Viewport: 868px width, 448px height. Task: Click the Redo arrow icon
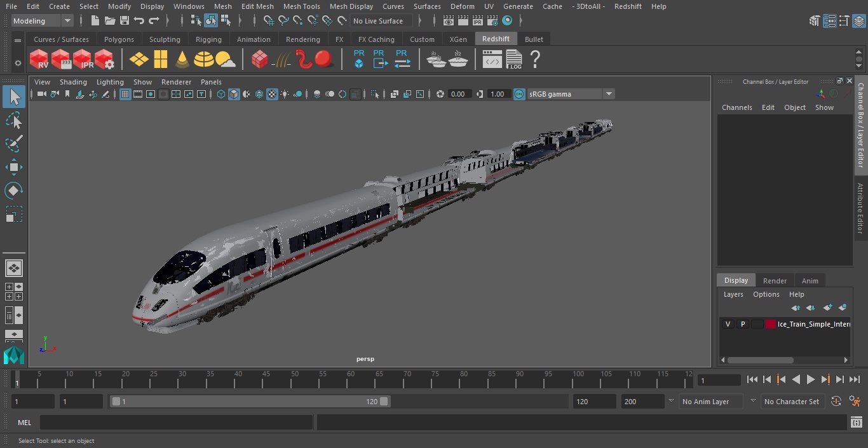[154, 21]
